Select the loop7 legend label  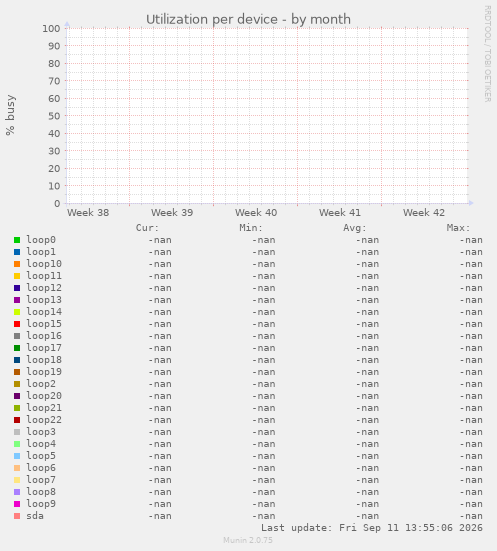point(41,480)
